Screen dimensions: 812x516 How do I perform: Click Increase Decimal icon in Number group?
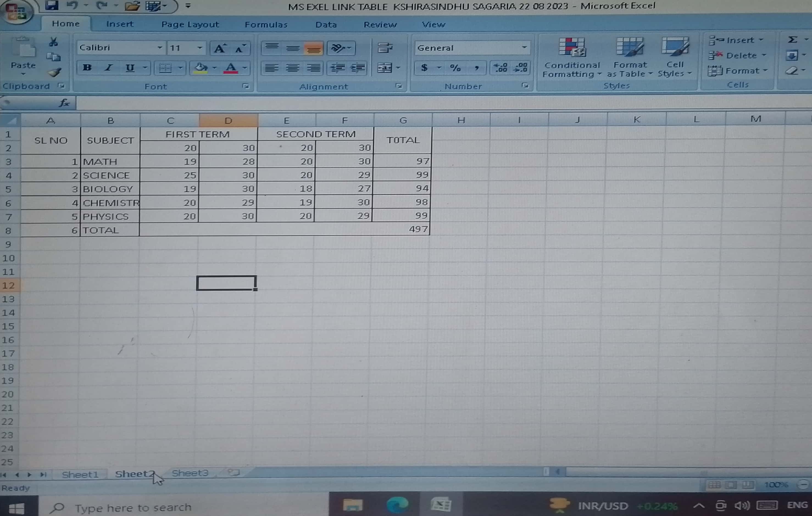click(x=500, y=68)
